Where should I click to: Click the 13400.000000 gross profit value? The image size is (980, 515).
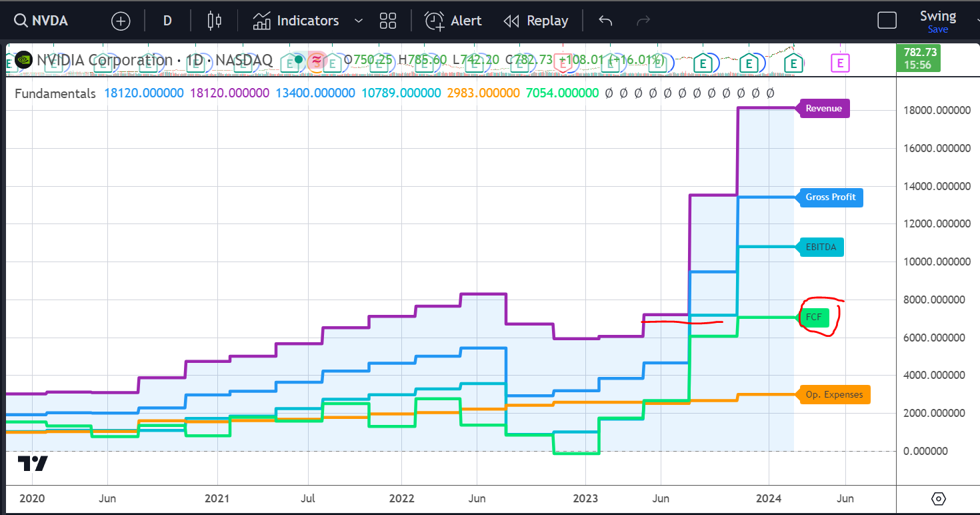[x=315, y=93]
